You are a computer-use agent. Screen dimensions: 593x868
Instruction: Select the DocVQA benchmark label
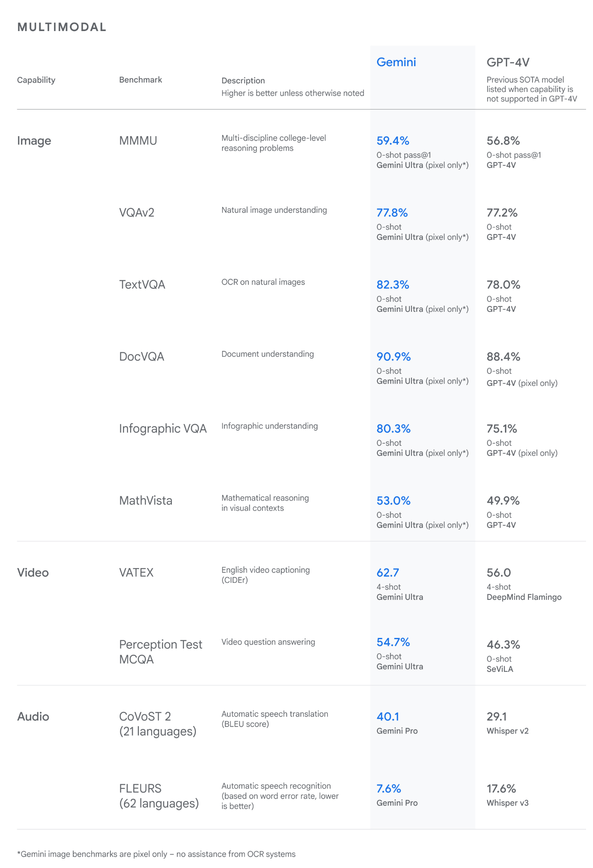tap(142, 356)
